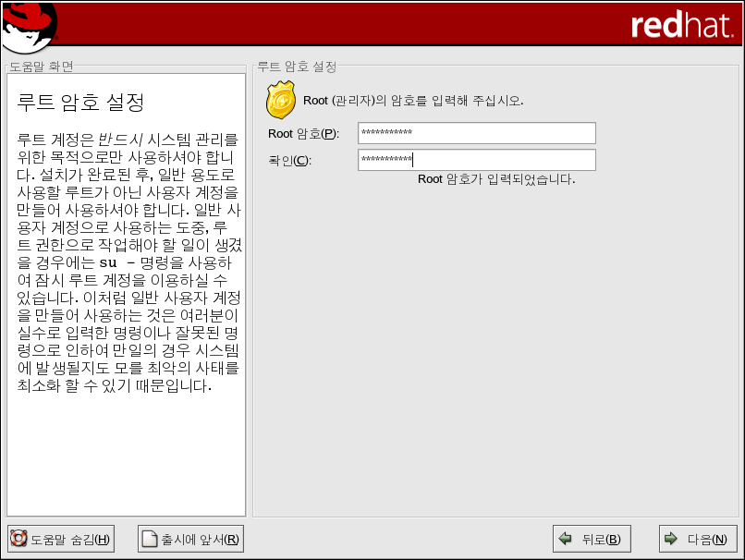Viewport: 745px width, 560px height.
Task: Open release notes via 출시에 앞서(R)
Action: click(190, 540)
